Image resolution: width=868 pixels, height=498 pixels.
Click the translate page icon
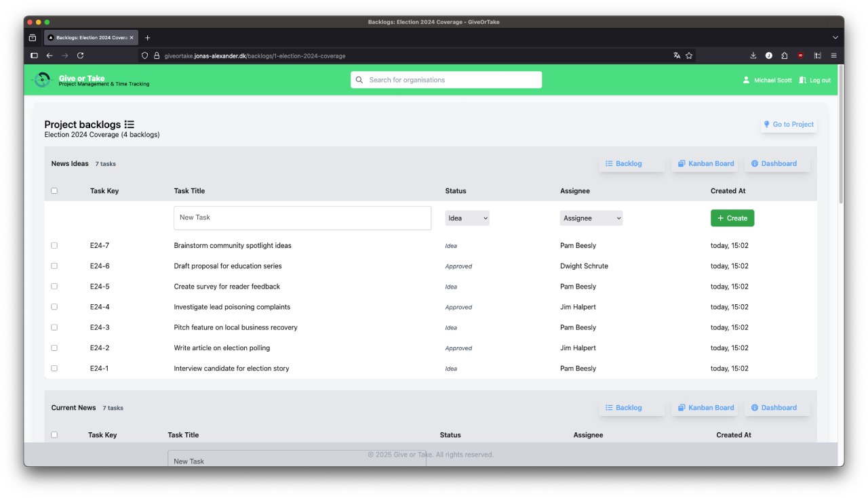[677, 56]
